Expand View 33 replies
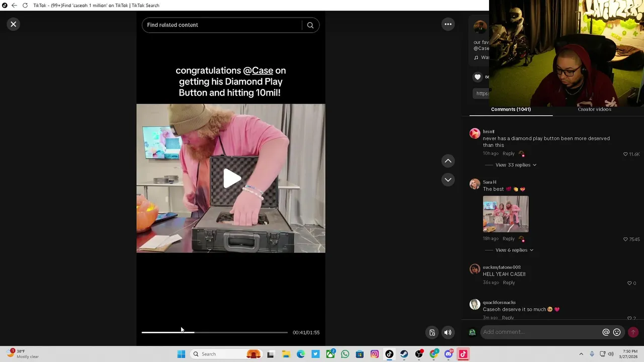The image size is (644, 362). (x=516, y=165)
